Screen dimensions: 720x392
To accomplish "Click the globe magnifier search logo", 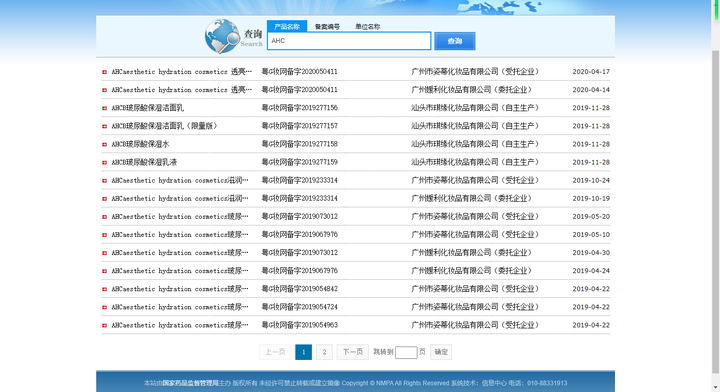I will (222, 36).
